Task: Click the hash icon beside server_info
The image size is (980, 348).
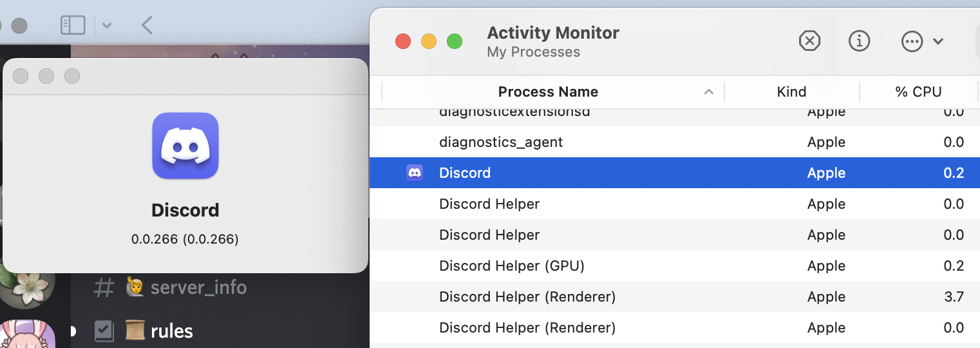Action: click(x=104, y=287)
